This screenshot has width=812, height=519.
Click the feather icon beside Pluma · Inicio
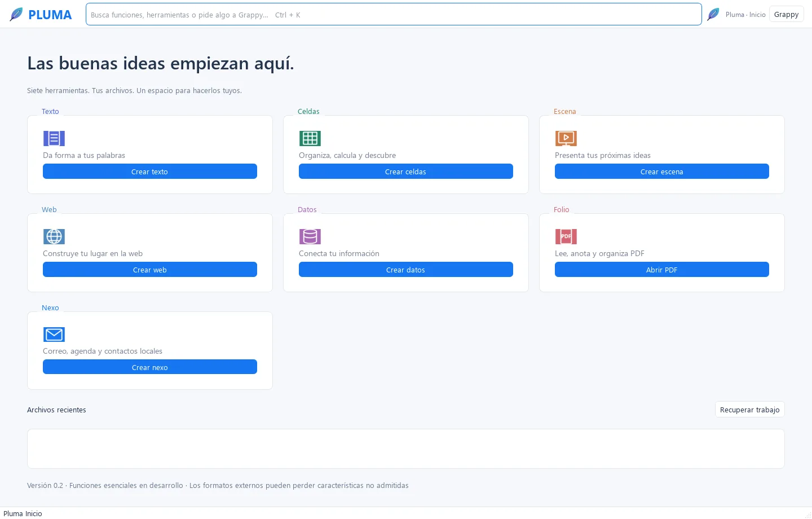713,14
